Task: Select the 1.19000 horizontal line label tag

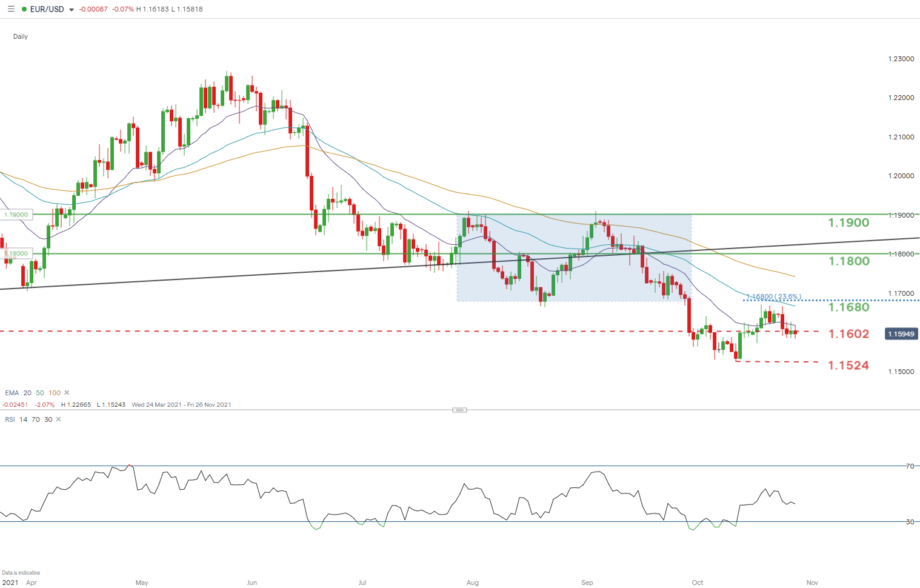Action: click(x=16, y=215)
